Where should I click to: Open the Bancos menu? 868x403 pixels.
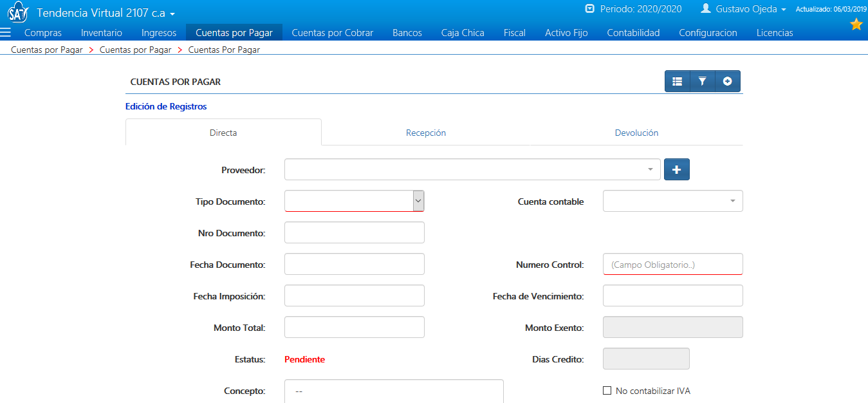pyautogui.click(x=407, y=32)
